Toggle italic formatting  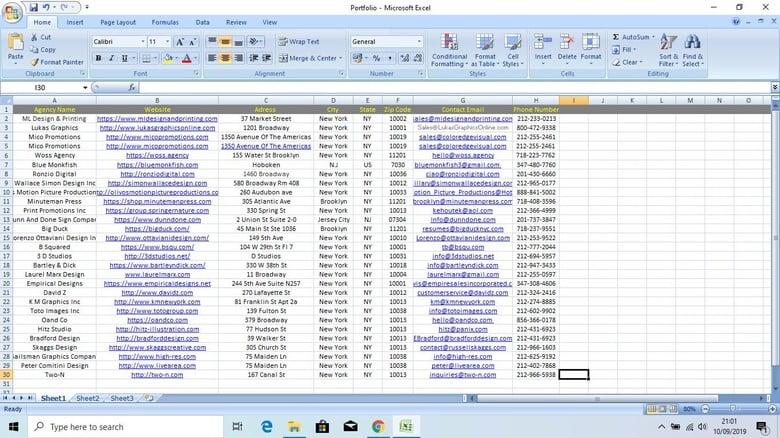tap(111, 59)
